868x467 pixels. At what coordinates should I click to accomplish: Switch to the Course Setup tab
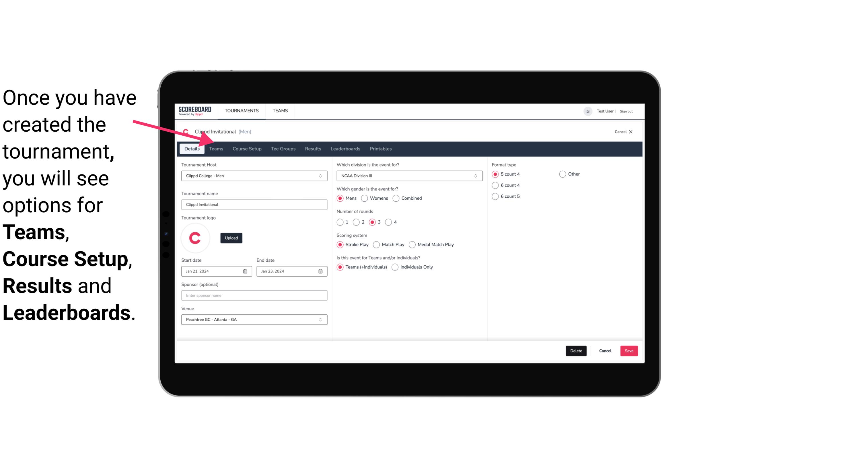coord(246,148)
